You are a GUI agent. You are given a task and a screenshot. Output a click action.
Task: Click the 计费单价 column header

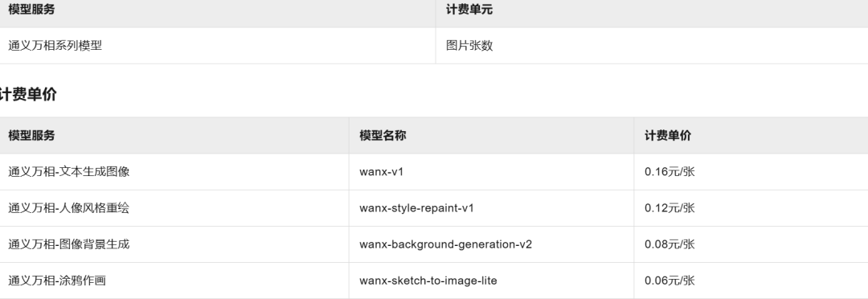(668, 136)
